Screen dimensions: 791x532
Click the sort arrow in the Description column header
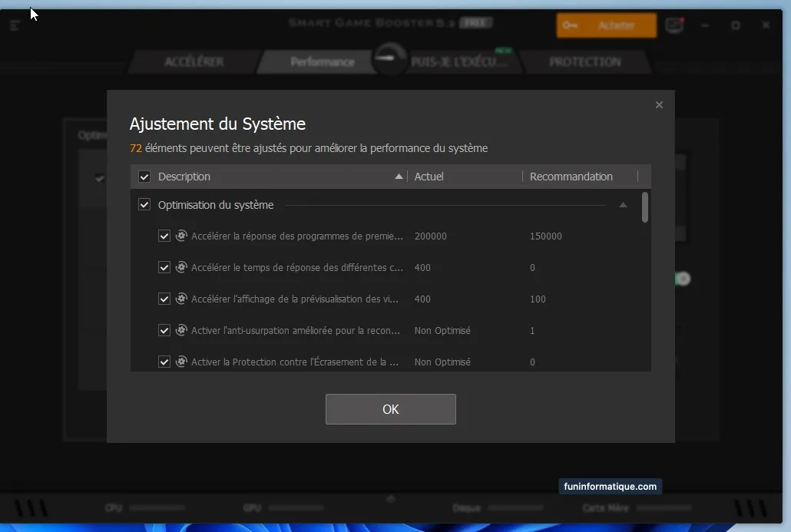coord(399,177)
